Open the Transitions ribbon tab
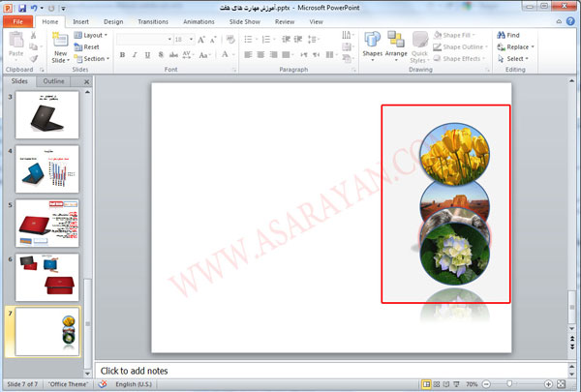Image resolution: width=581 pixels, height=392 pixels. [x=152, y=20]
